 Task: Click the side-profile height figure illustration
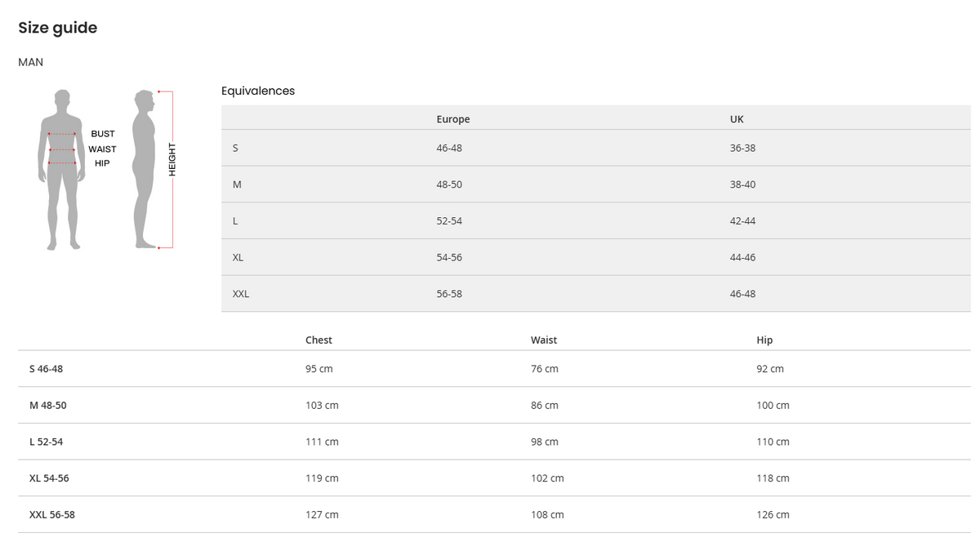pyautogui.click(x=146, y=169)
